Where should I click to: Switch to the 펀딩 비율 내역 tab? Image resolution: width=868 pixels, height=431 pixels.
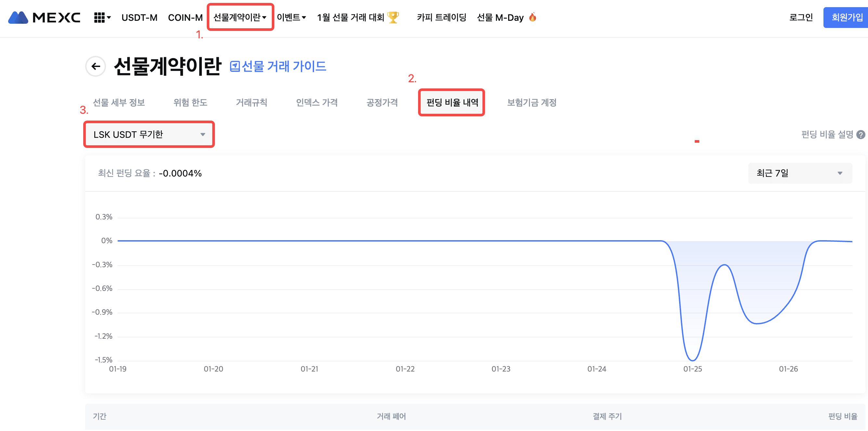click(x=452, y=102)
